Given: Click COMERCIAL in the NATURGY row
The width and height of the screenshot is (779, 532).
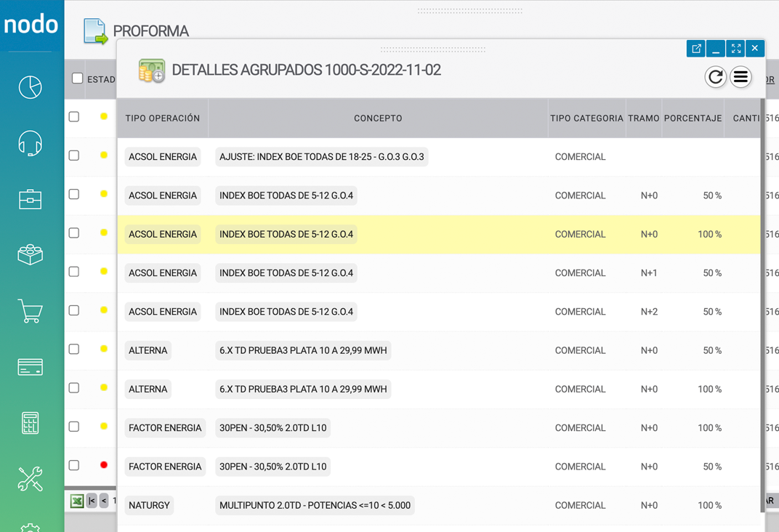Looking at the screenshot, I should (x=581, y=506).
